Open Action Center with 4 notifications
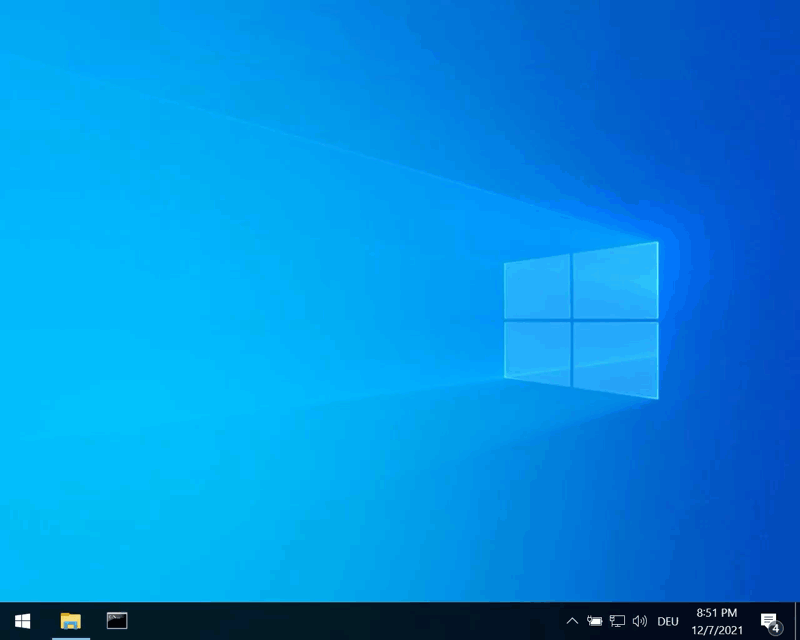This screenshot has width=800, height=640. coord(771,622)
